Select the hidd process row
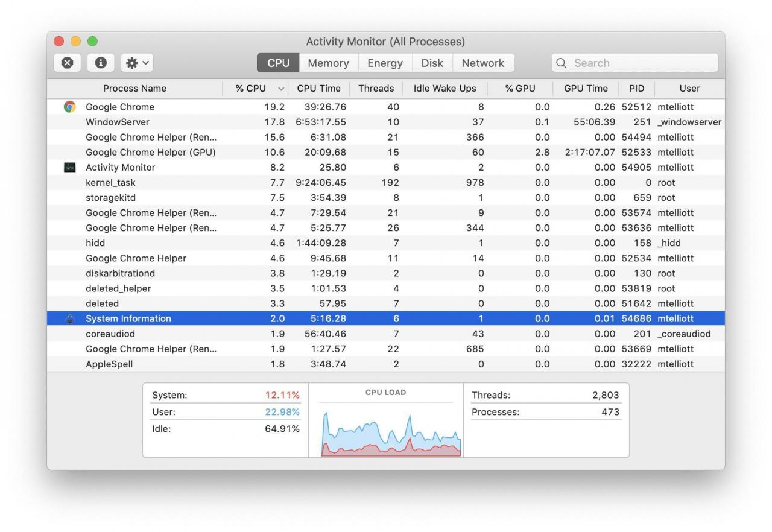 point(386,243)
